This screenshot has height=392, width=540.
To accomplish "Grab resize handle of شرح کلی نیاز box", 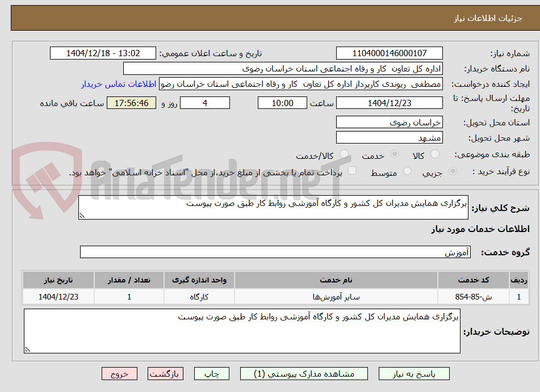I will tap(82, 216).
